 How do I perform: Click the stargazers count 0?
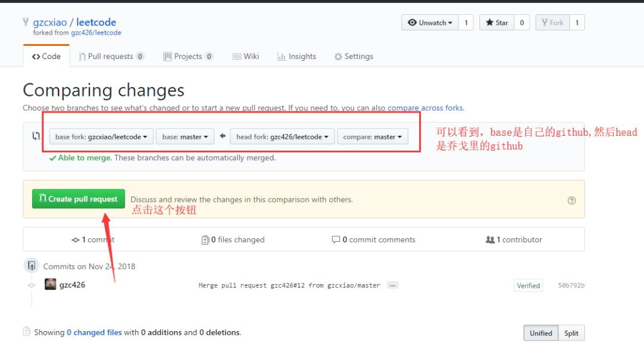click(522, 23)
